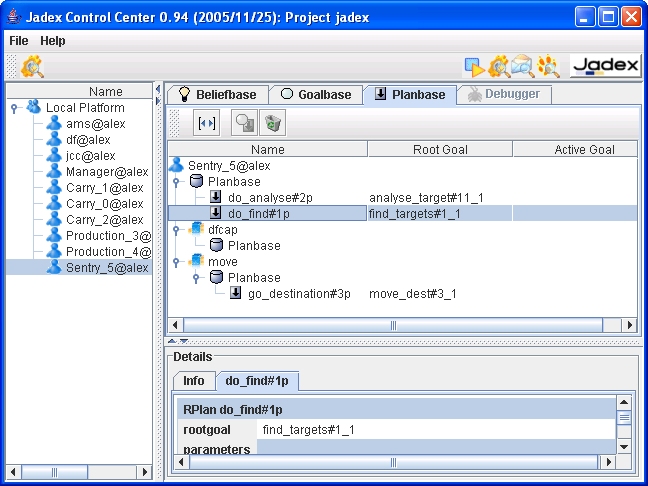Click the details panel scroll up arrow
This screenshot has height=486, width=648.
[x=624, y=402]
